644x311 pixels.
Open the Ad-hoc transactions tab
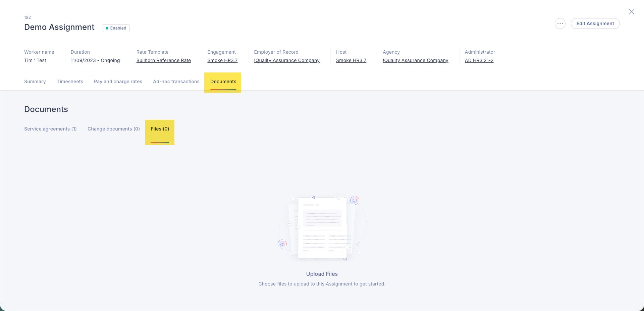coord(176,82)
